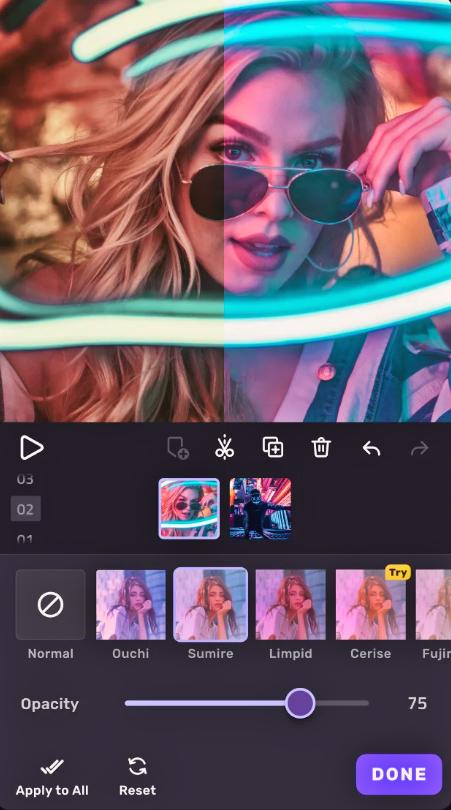Split the clip with scissors icon

pyautogui.click(x=224, y=447)
